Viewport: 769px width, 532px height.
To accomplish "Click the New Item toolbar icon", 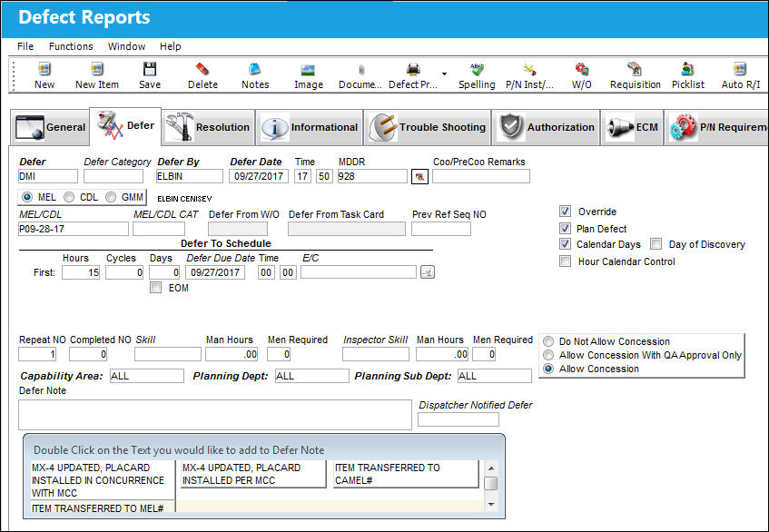I will click(96, 69).
